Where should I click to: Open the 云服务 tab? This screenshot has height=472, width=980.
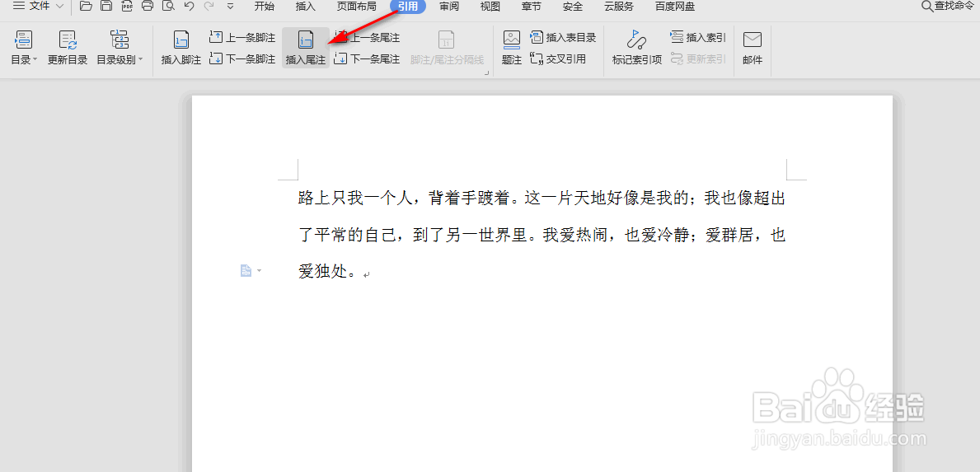(619, 7)
